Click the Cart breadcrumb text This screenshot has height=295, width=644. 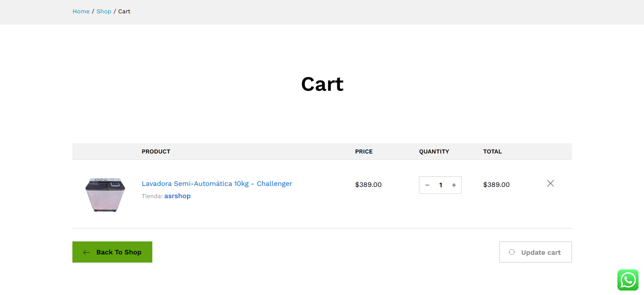tap(124, 11)
